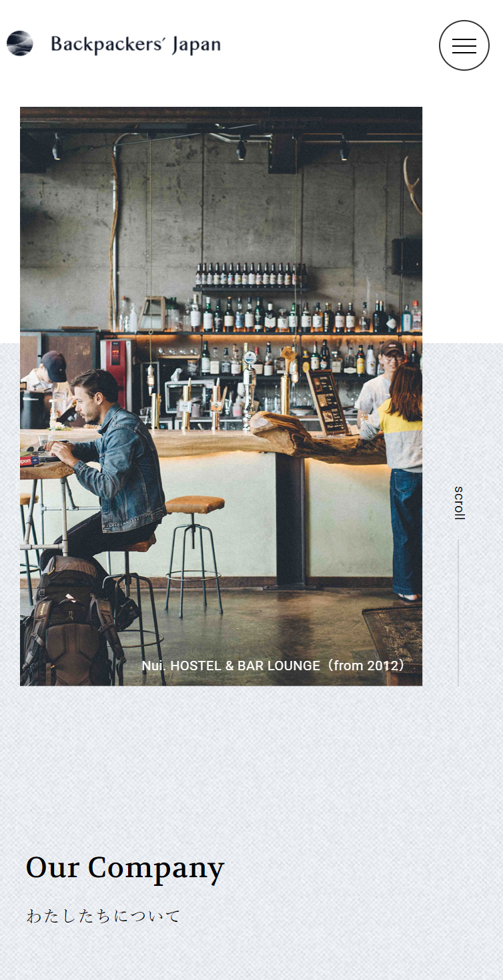The image size is (503, 980).
Task: Click the round Backpackers' Japan logo icon
Action: 20,43
